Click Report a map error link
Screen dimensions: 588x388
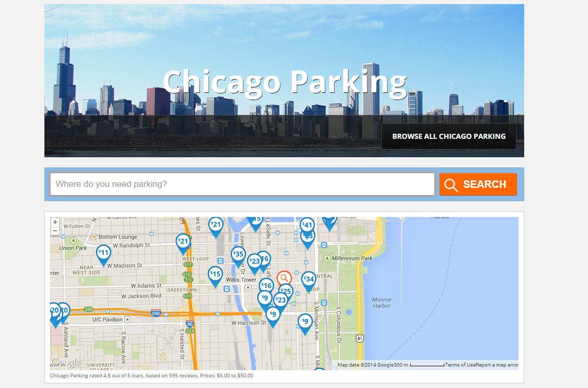[x=497, y=365]
